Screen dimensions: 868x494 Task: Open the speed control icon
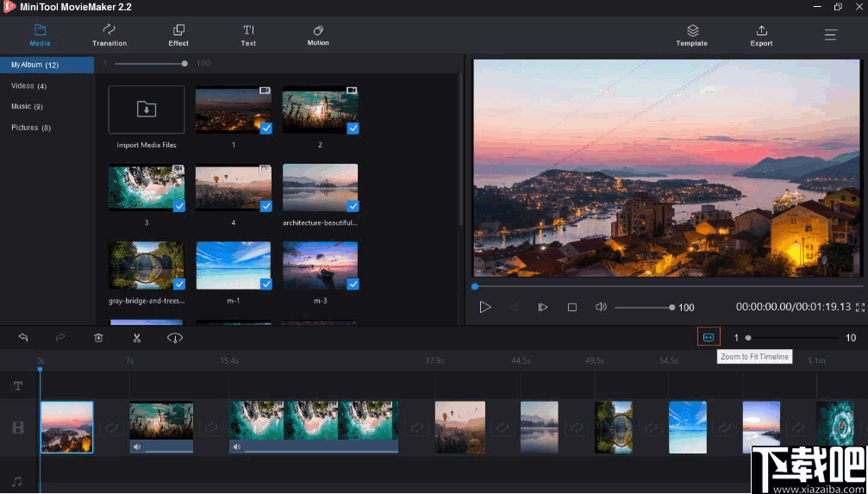175,337
